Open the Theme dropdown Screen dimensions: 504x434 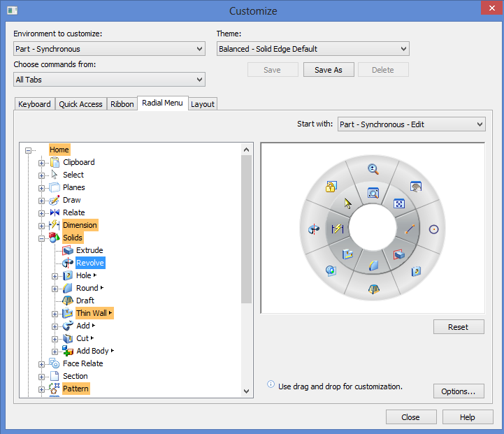pos(312,49)
